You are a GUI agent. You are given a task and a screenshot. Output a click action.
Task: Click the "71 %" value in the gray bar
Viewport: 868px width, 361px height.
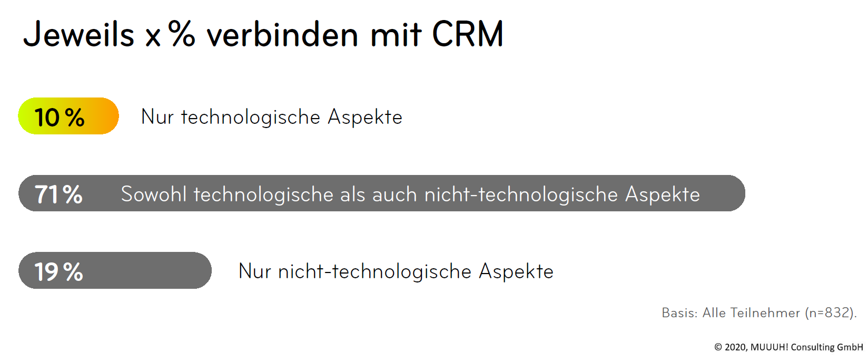click(x=58, y=194)
